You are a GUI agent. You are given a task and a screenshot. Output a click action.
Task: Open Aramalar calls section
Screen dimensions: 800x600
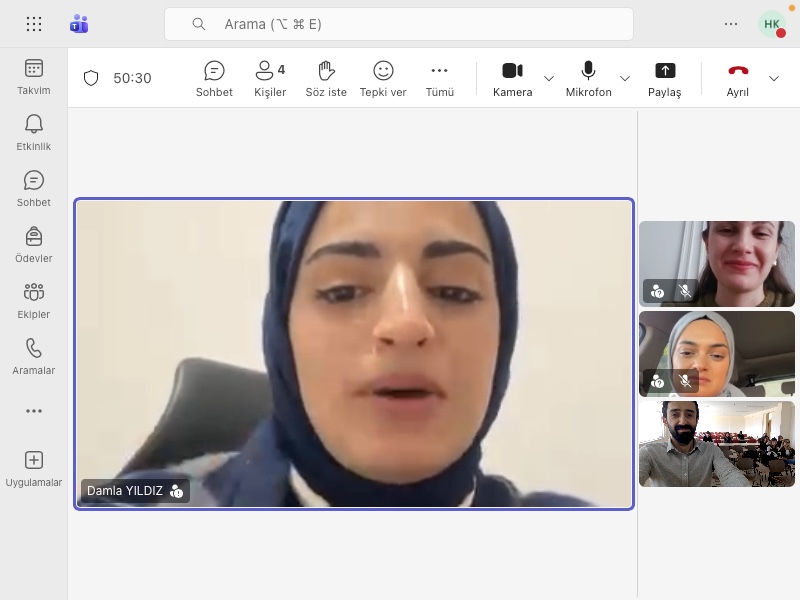coord(33,356)
